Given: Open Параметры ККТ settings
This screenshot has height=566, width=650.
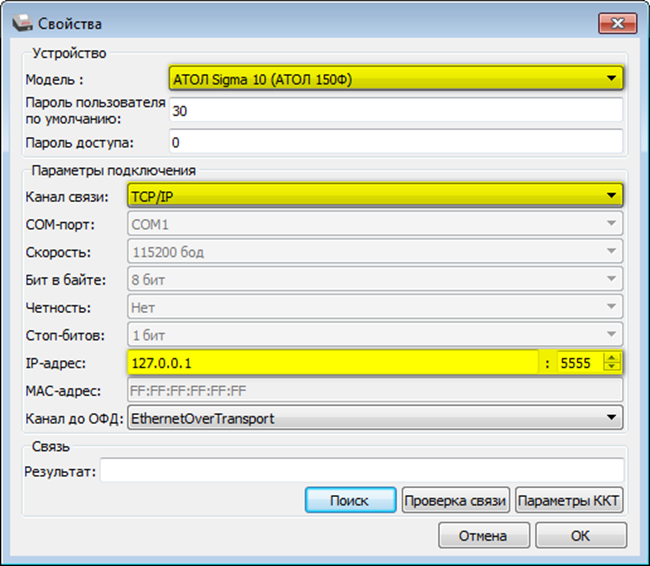Looking at the screenshot, I should (571, 500).
